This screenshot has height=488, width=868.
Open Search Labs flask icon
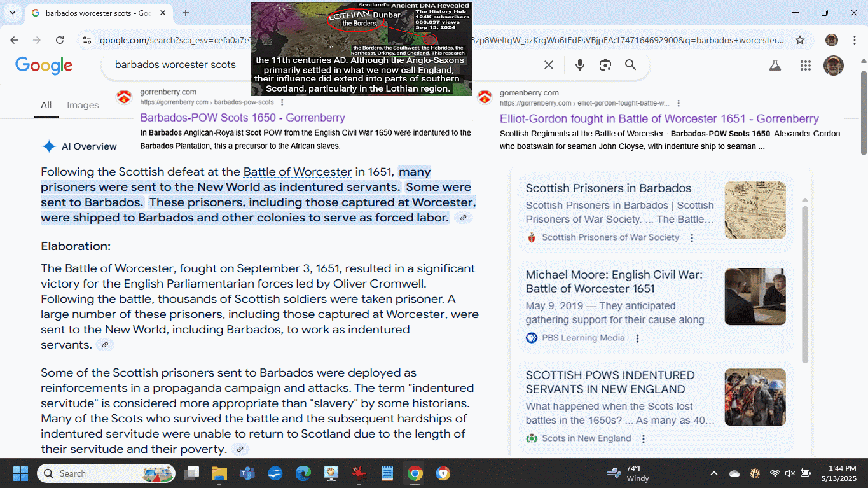point(775,65)
